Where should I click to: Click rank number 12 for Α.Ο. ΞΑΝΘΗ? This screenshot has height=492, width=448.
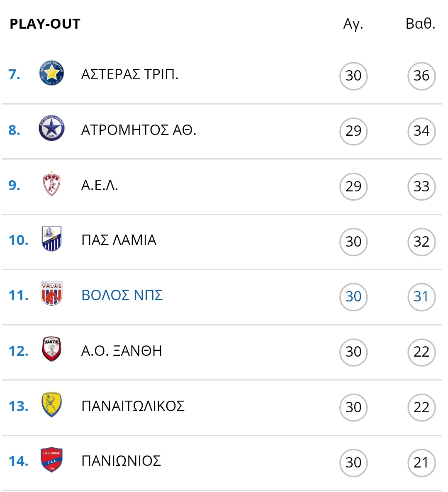click(19, 351)
